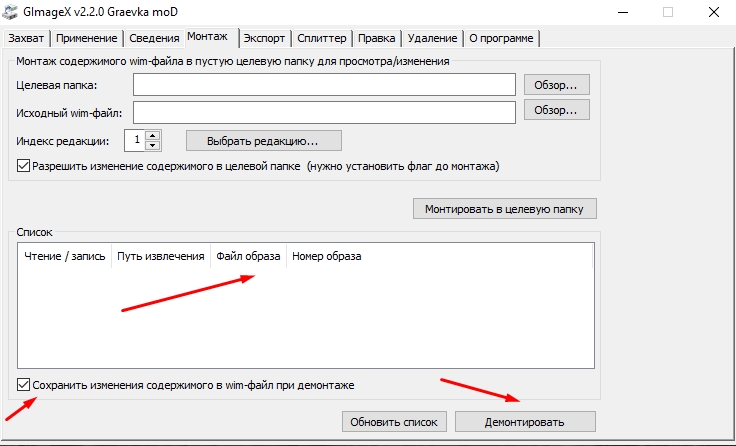Switch to the Захват tab
The width and height of the screenshot is (736, 446).
tap(26, 38)
